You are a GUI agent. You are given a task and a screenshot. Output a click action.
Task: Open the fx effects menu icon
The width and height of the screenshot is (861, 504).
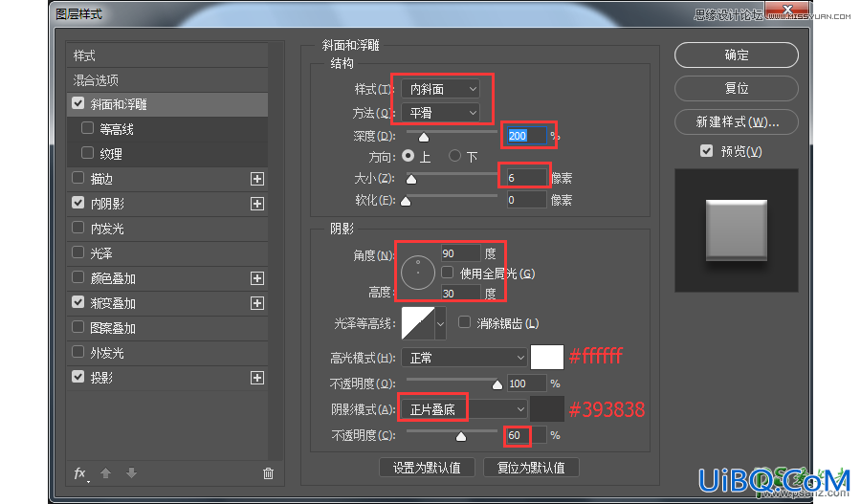[80, 473]
